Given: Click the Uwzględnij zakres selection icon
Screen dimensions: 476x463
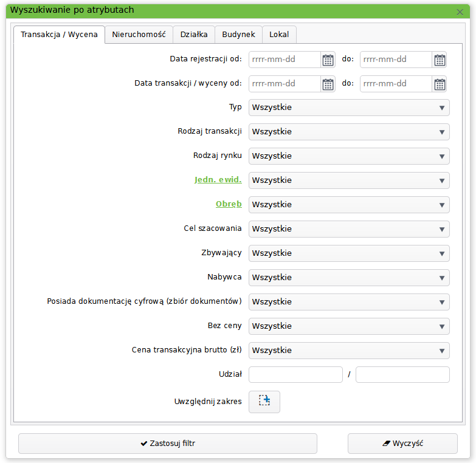Looking at the screenshot, I should (x=264, y=402).
